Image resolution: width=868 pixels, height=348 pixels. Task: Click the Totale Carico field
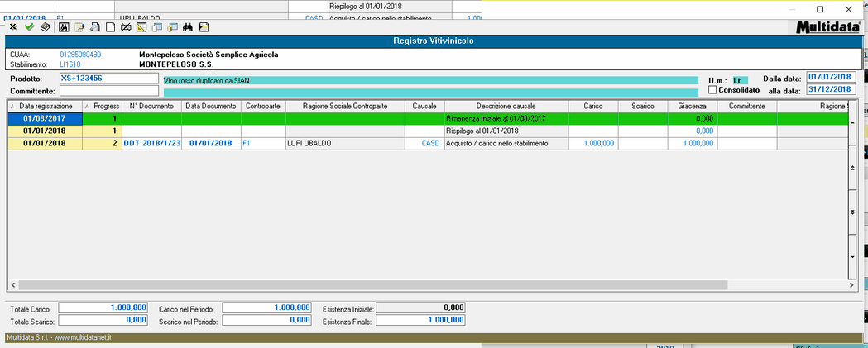(103, 307)
